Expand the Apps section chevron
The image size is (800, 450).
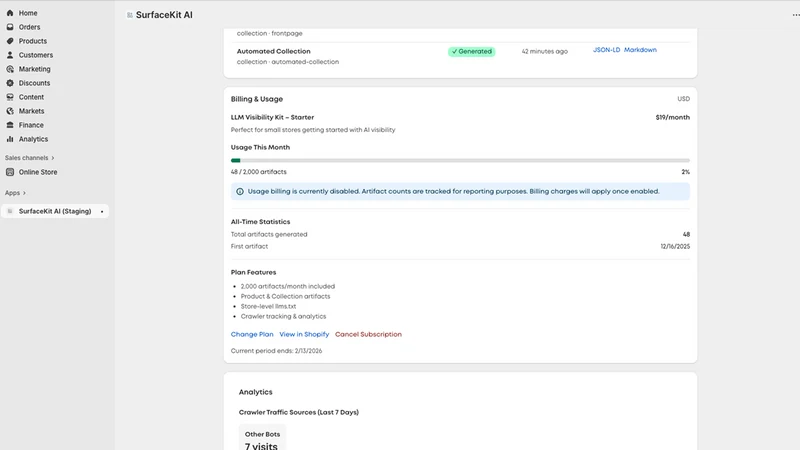pyautogui.click(x=24, y=193)
